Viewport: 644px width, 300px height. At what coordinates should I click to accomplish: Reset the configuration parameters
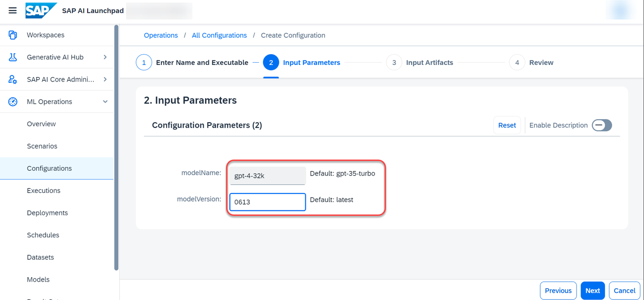click(507, 125)
